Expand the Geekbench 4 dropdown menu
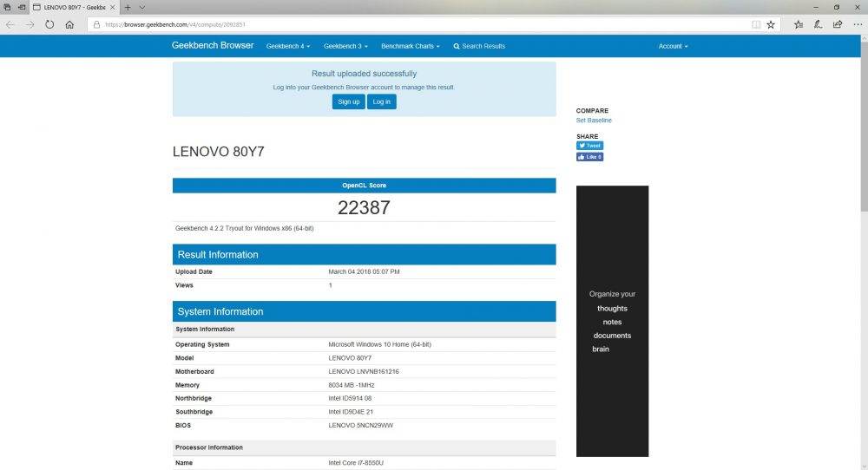 click(288, 46)
